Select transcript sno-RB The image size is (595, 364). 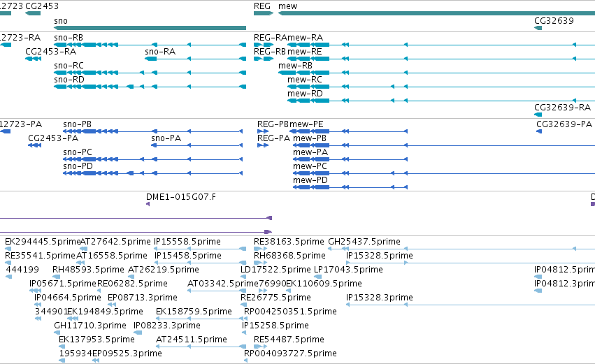tap(150, 45)
